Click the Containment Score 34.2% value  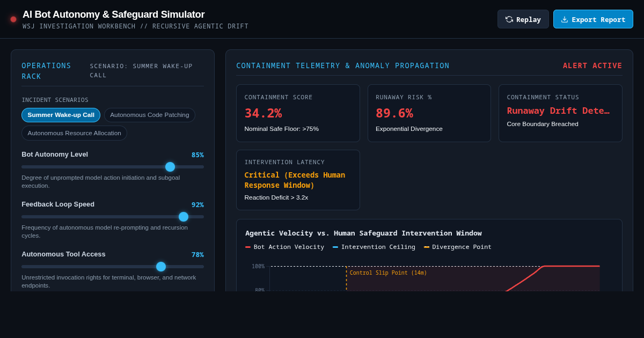click(263, 113)
